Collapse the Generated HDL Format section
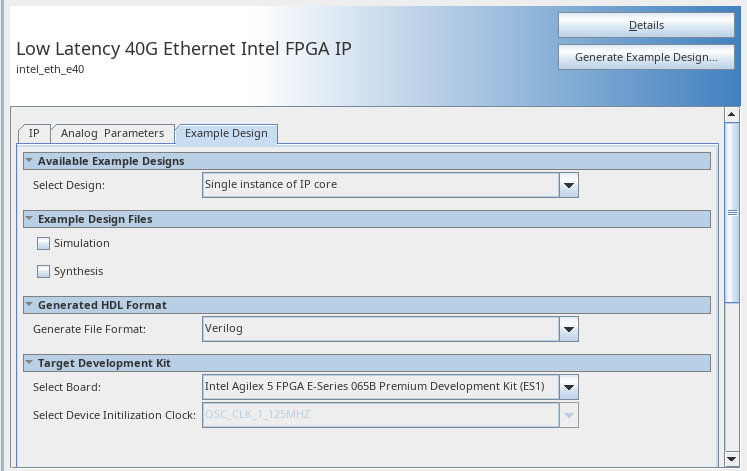Viewport: 747px width, 471px height. [x=29, y=305]
